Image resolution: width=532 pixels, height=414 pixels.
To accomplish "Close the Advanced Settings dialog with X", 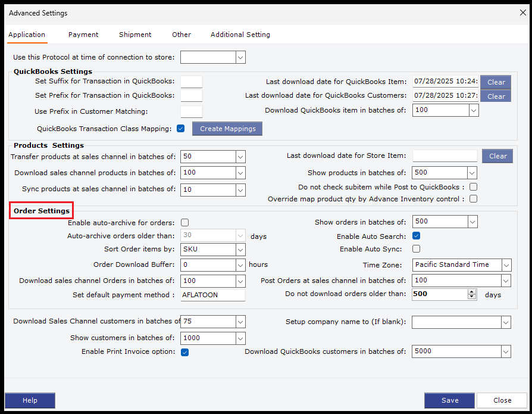I will [522, 13].
